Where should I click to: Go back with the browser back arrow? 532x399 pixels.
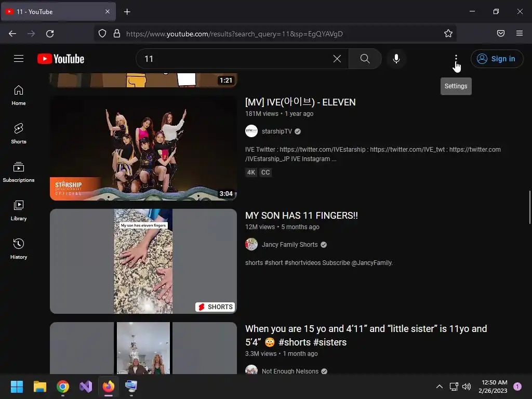coord(12,34)
